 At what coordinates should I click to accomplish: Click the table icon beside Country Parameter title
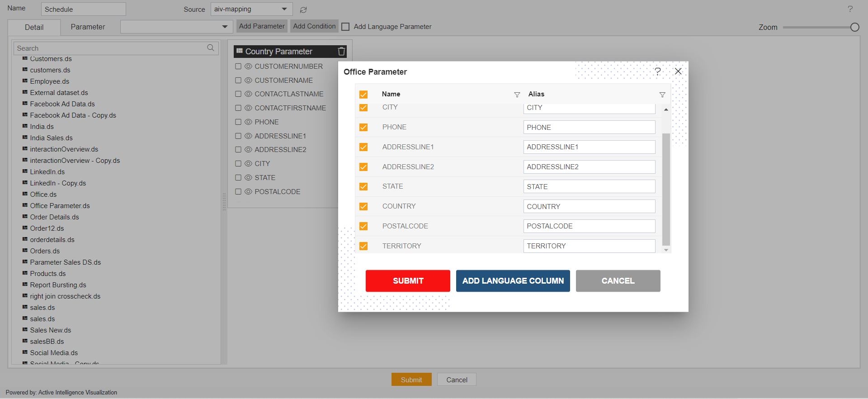240,51
